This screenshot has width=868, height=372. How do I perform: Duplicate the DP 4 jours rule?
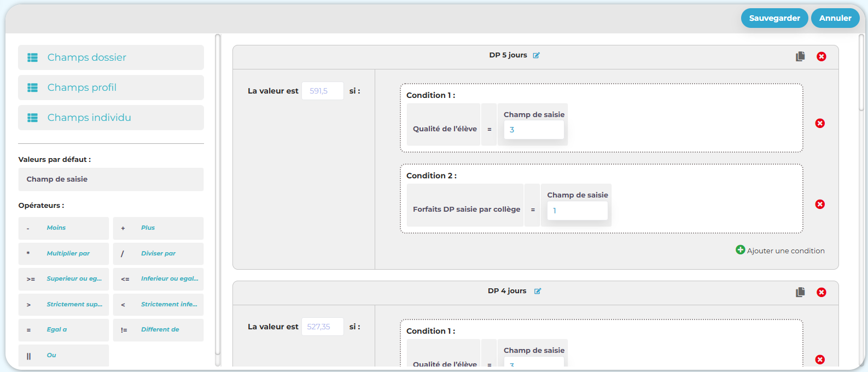pos(800,292)
